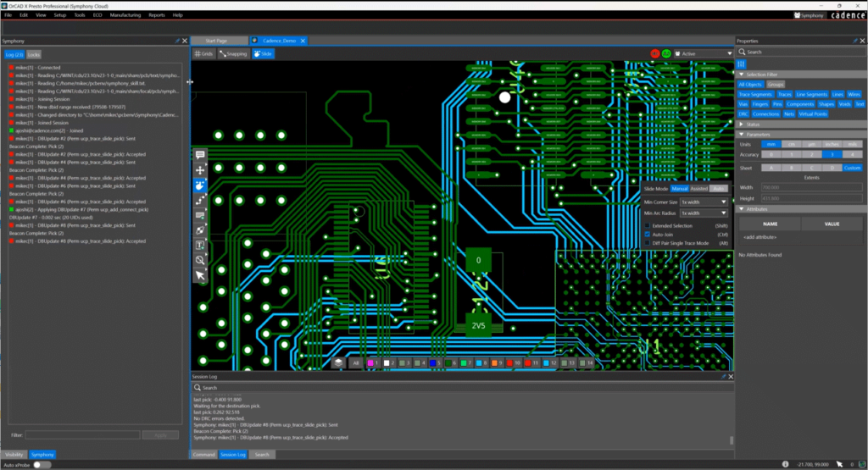Pin the Session Log panel

click(723, 377)
